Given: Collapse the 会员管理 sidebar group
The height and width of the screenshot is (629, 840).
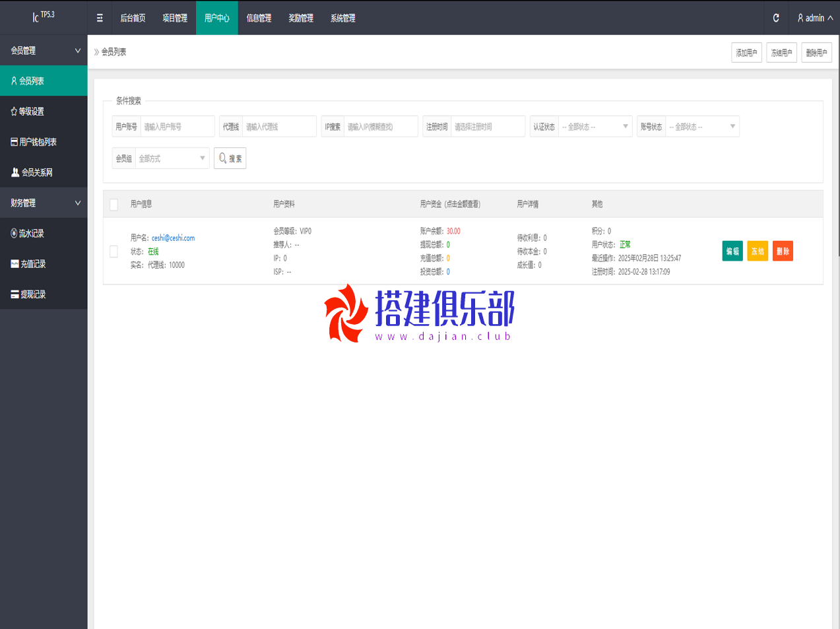Looking at the screenshot, I should click(x=44, y=50).
